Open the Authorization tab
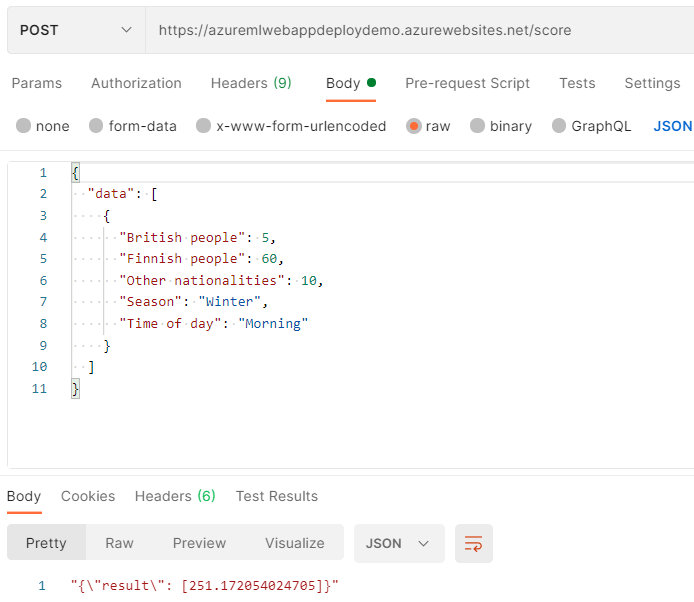The width and height of the screenshot is (694, 602). click(136, 83)
